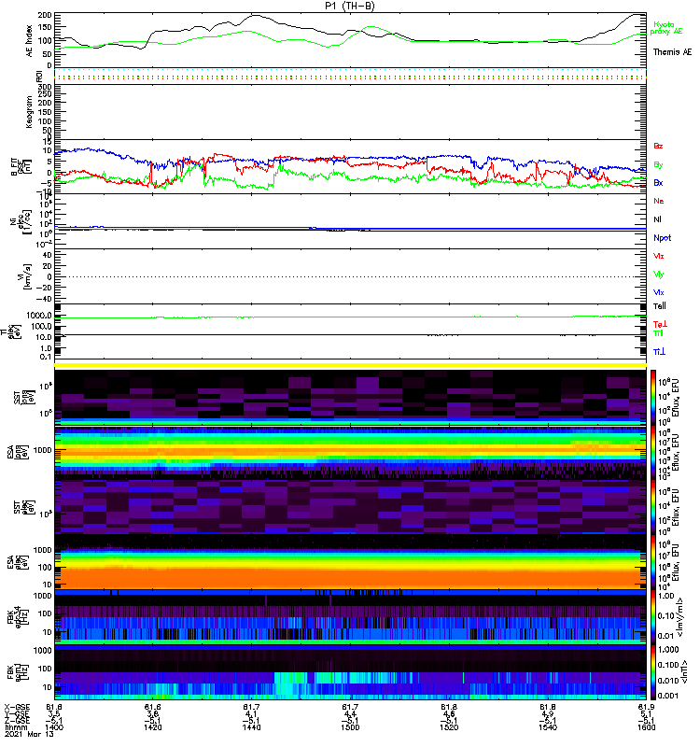Click the ESA ion panel Eflux color bar
This screenshot has height=747, width=700.
click(653, 453)
